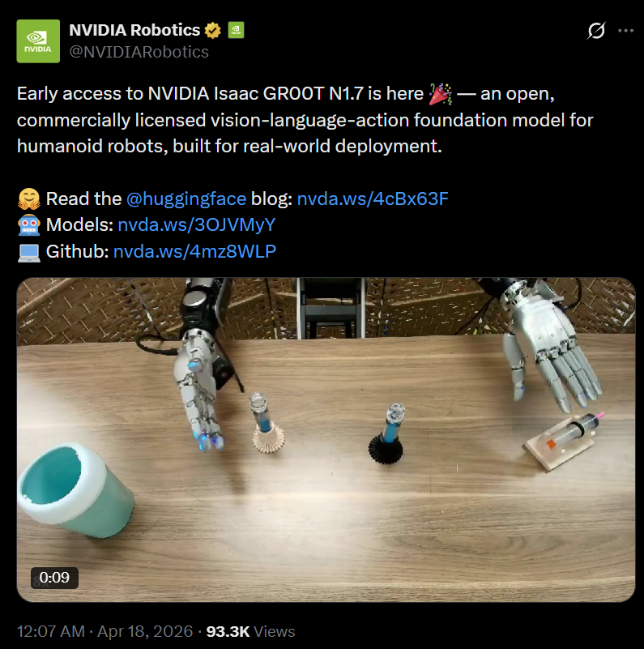Open the @huggingface mention
This screenshot has height=649, width=644.
tap(186, 199)
